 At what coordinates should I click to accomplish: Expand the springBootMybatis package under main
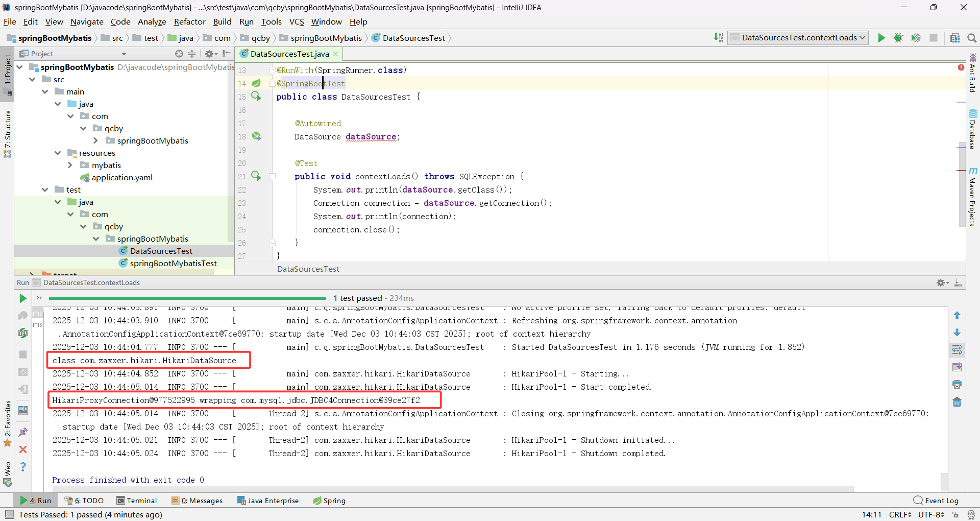point(96,140)
